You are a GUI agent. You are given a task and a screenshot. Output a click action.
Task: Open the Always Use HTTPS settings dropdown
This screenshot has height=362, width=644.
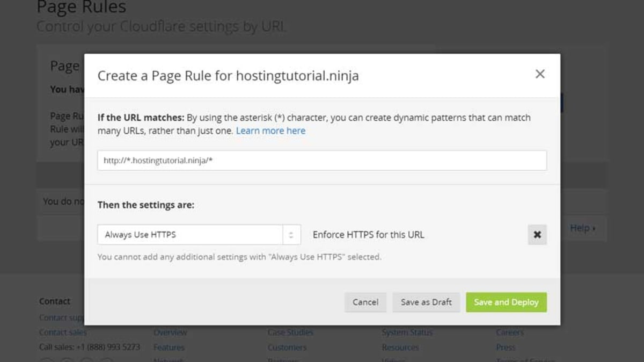tap(199, 235)
